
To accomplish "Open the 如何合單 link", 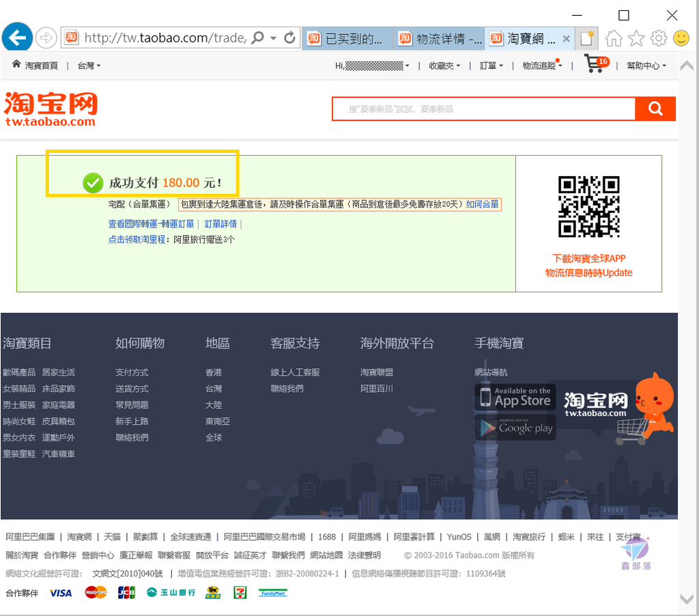I will click(483, 204).
